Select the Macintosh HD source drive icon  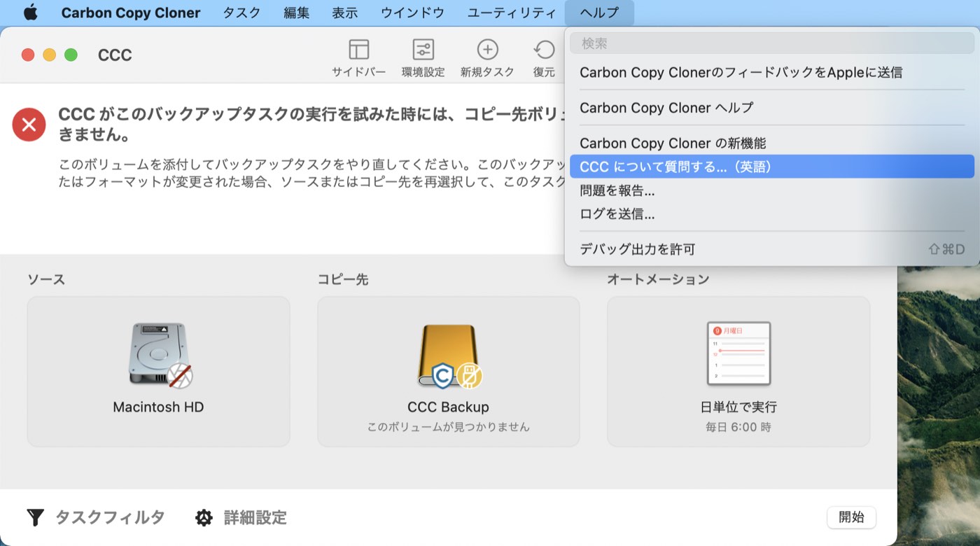click(x=160, y=356)
